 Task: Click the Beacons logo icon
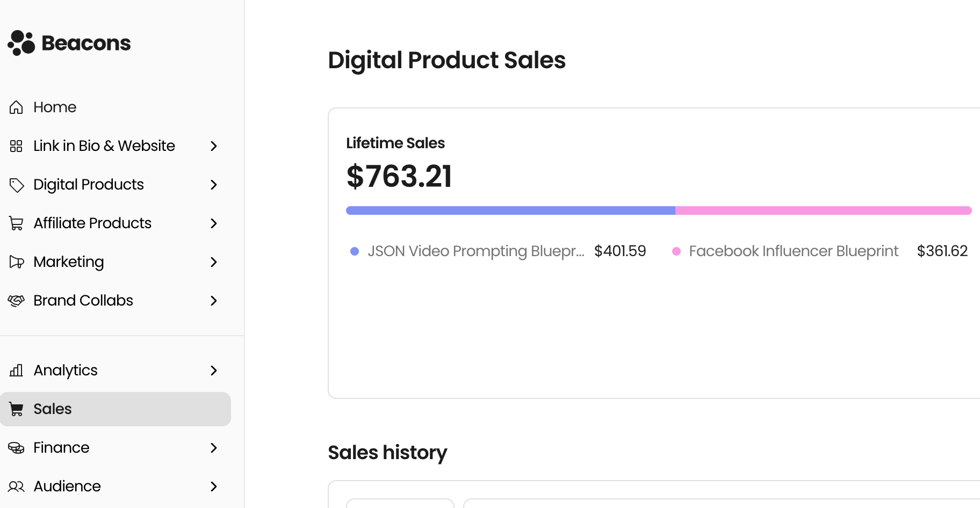pyautogui.click(x=21, y=43)
